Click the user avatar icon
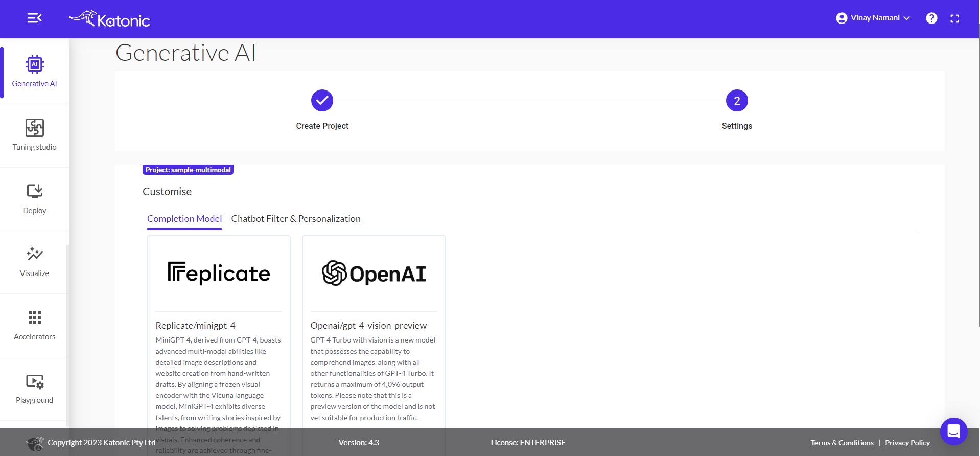The width and height of the screenshot is (980, 456). click(842, 18)
